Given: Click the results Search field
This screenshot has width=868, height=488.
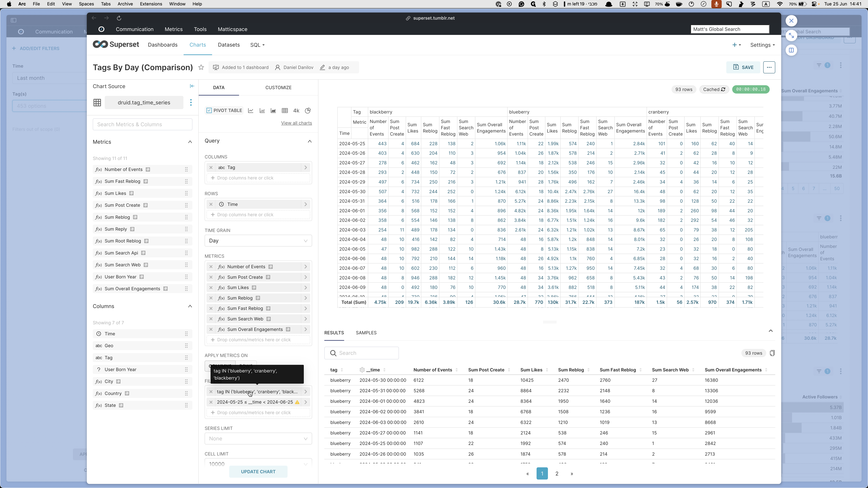Looking at the screenshot, I should [362, 353].
